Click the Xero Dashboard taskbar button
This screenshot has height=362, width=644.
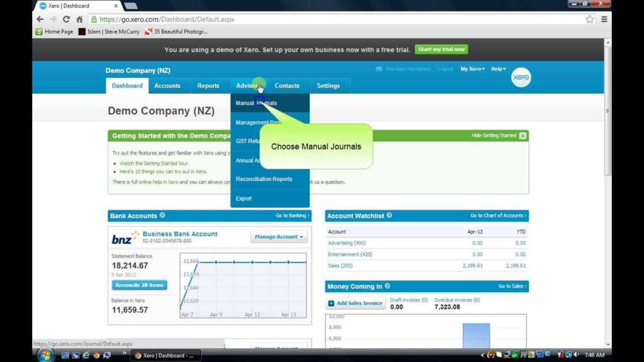point(165,356)
